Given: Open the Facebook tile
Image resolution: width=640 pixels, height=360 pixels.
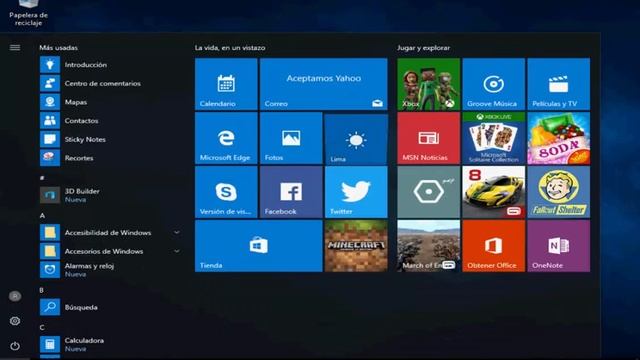Looking at the screenshot, I should (291, 192).
